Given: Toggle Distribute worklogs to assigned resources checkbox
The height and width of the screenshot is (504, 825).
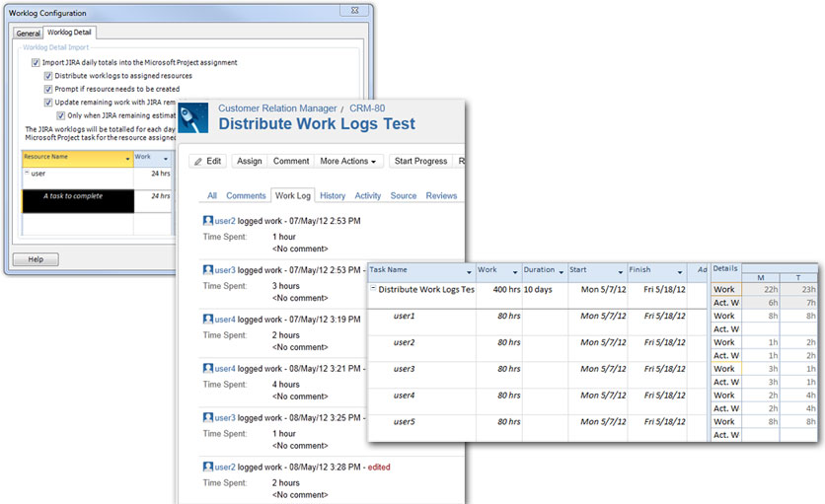Looking at the screenshot, I should [48, 76].
